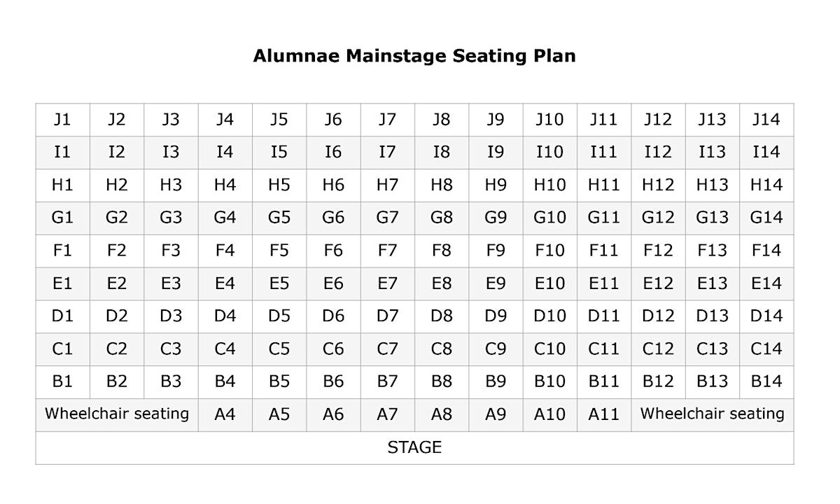The width and height of the screenshot is (840, 504).
Task: Select seat J1 in the back row
Action: (62, 120)
